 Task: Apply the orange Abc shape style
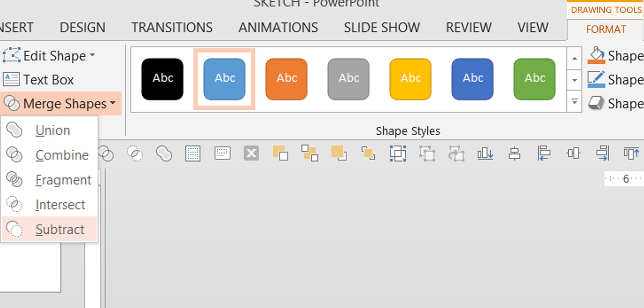point(286,79)
